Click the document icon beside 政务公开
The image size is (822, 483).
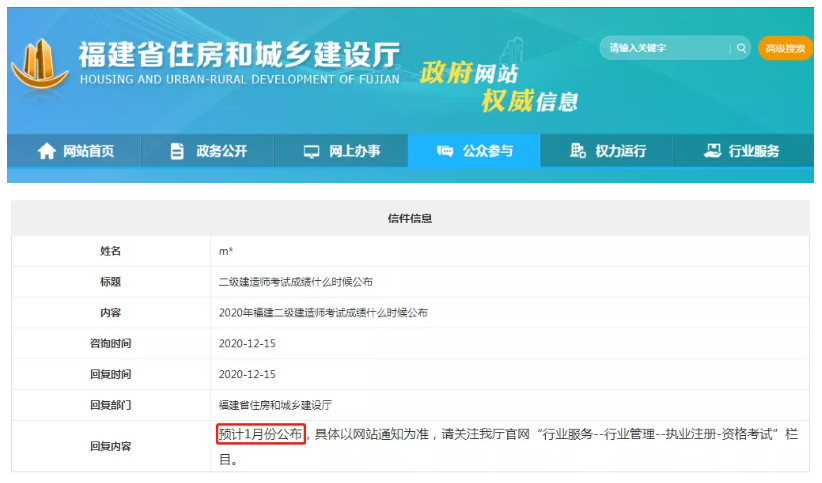177,151
